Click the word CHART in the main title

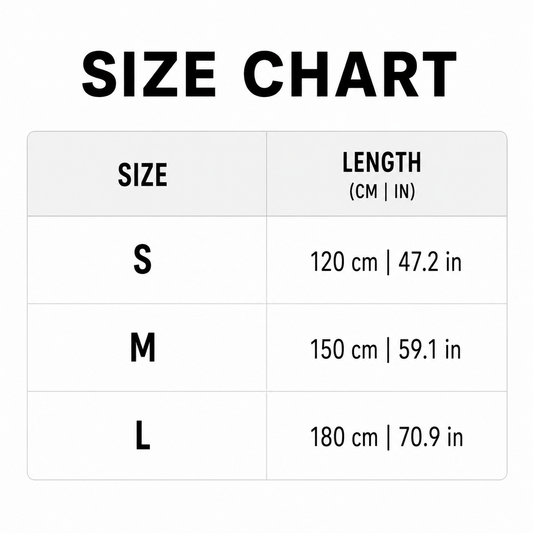tap(350, 74)
